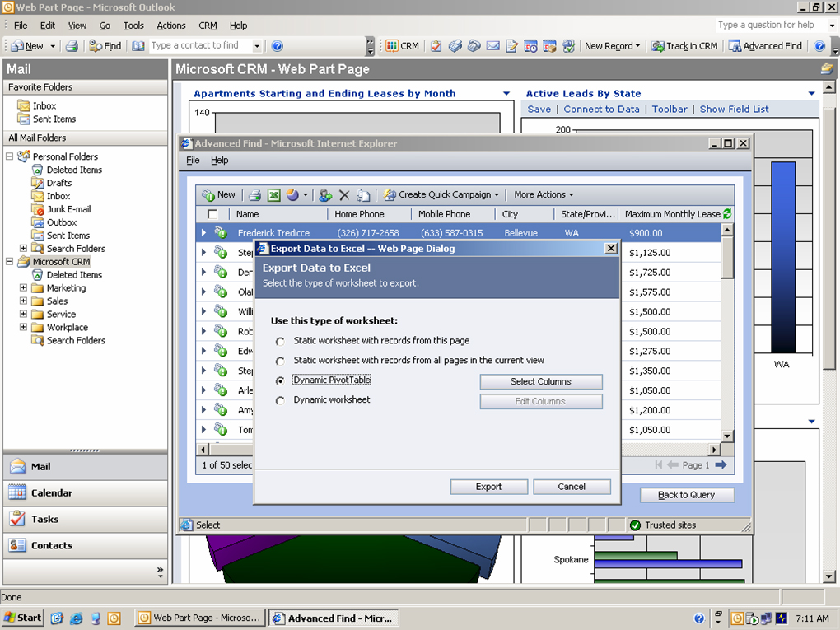Click the Address Book icon next to Find
The height and width of the screenshot is (630, 840).
coord(138,46)
